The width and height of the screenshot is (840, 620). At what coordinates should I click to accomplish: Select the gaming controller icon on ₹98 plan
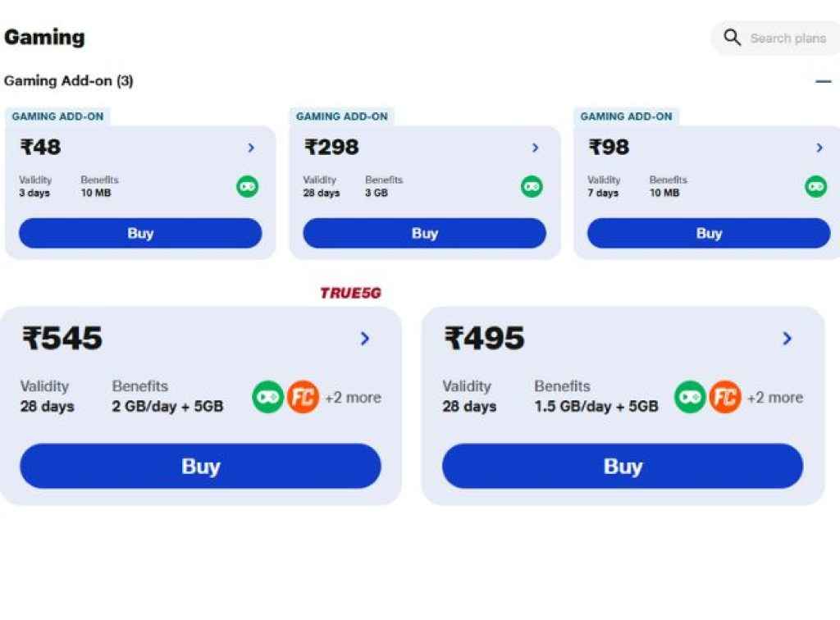tap(816, 186)
